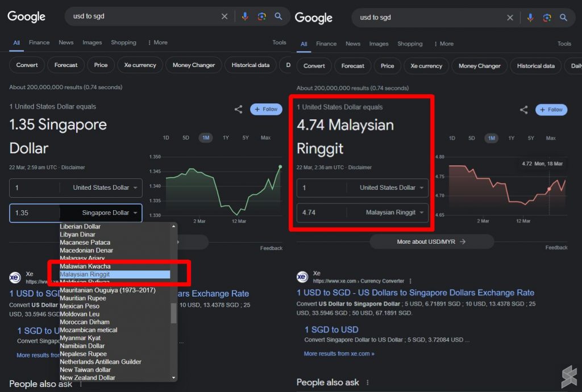Switch to the Finance search tab

tap(39, 42)
